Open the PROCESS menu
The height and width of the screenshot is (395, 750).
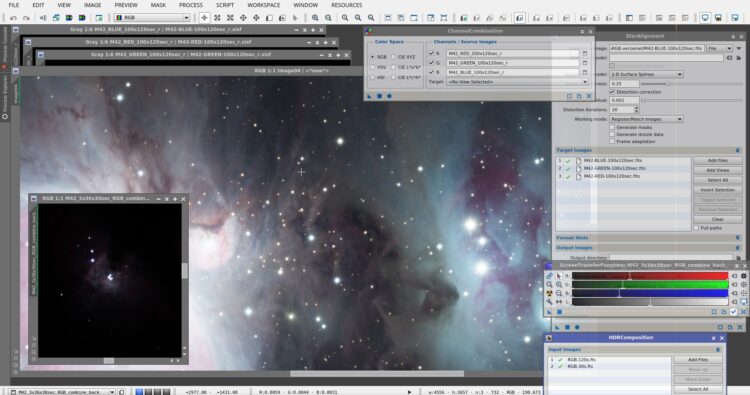click(x=191, y=5)
